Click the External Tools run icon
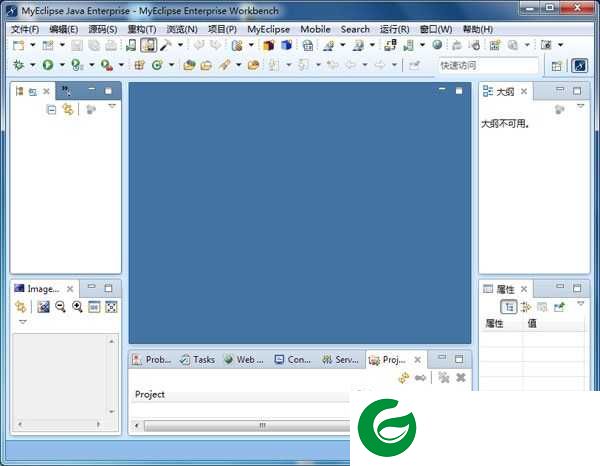 coord(107,65)
